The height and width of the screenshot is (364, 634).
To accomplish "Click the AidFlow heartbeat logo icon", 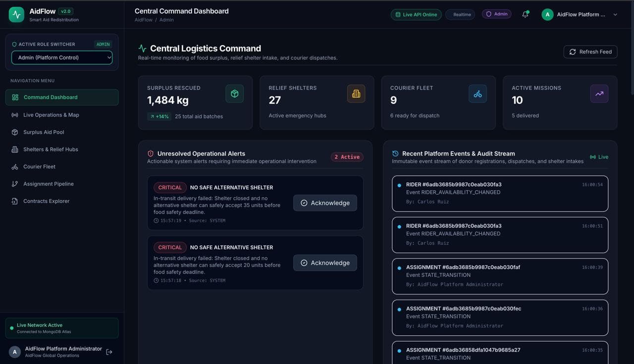I will pyautogui.click(x=16, y=14).
